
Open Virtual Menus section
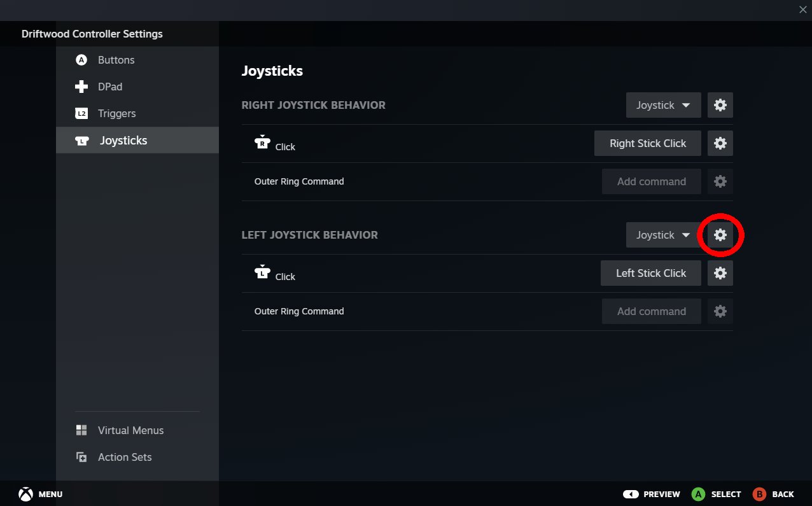[x=137, y=430]
